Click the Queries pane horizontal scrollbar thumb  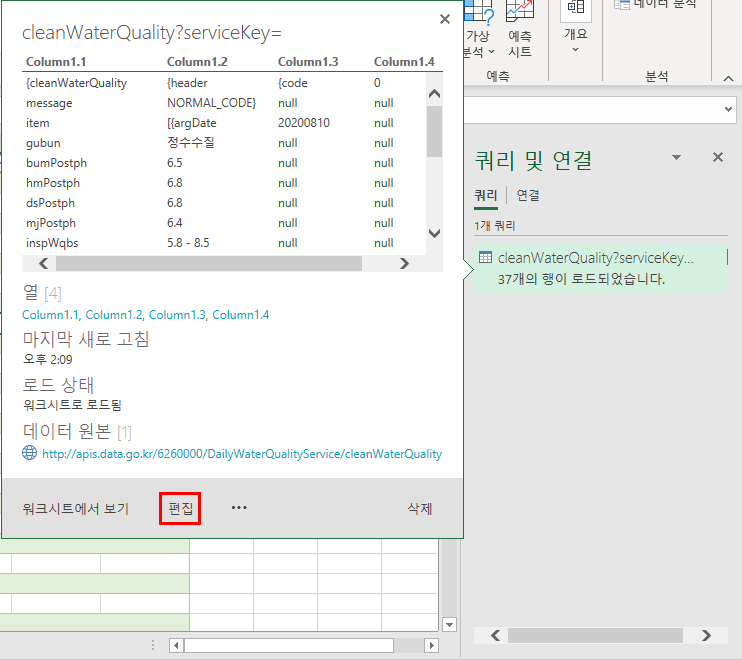point(595,635)
